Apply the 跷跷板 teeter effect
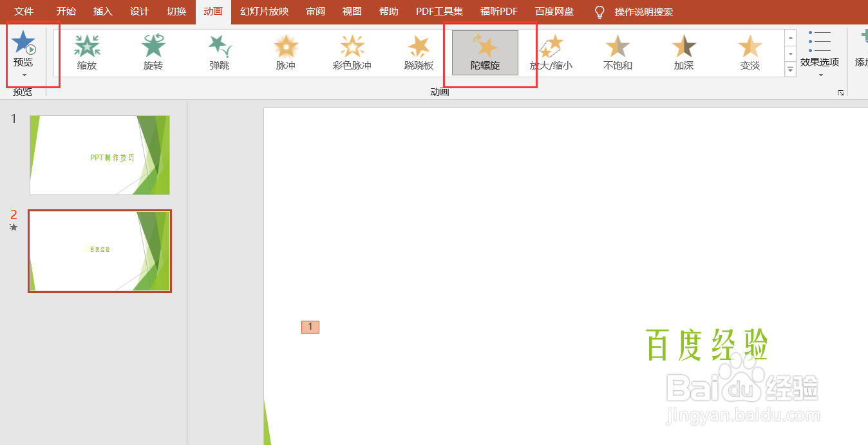The image size is (868, 445). pyautogui.click(x=419, y=52)
